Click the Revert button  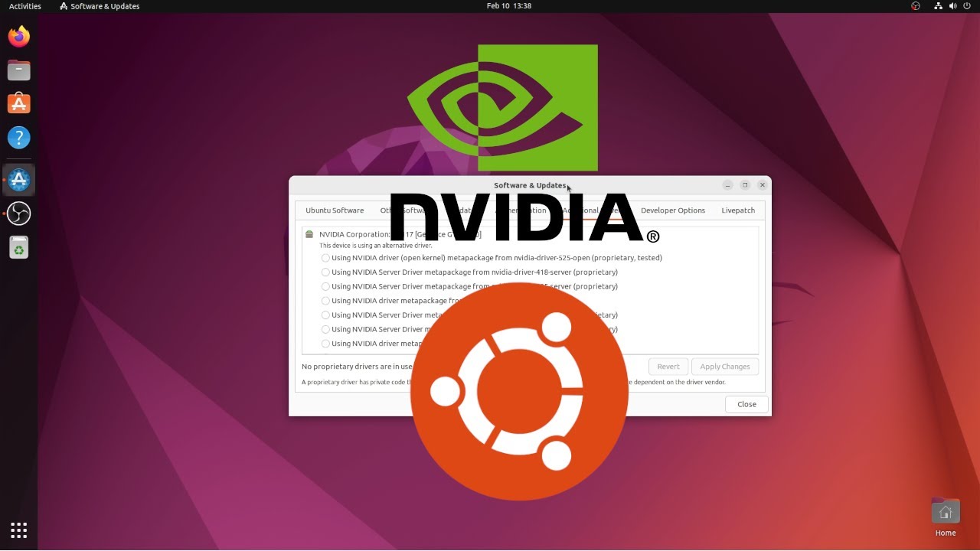(668, 367)
